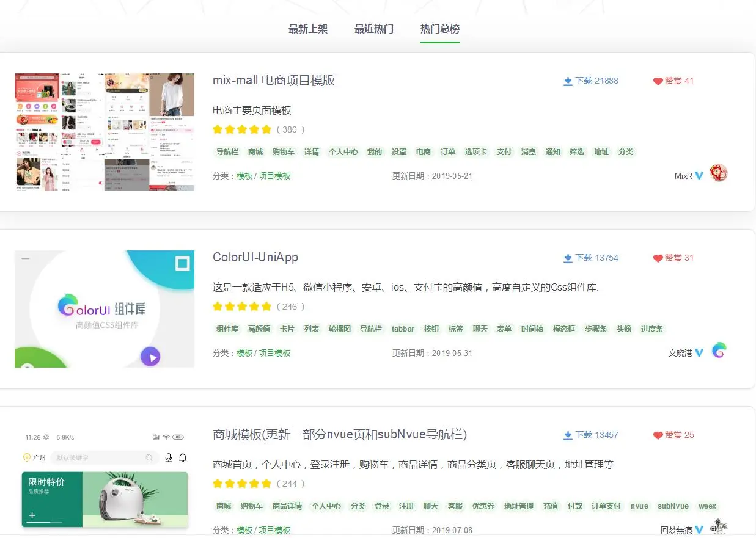Click the 高颜值 tag
Image resolution: width=756 pixels, height=538 pixels.
pos(259,329)
